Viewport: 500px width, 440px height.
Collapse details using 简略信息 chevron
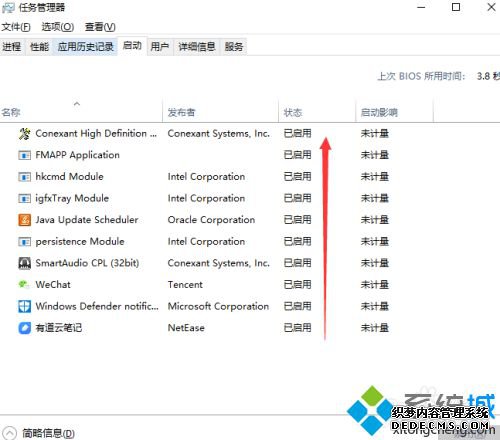[x=9, y=433]
